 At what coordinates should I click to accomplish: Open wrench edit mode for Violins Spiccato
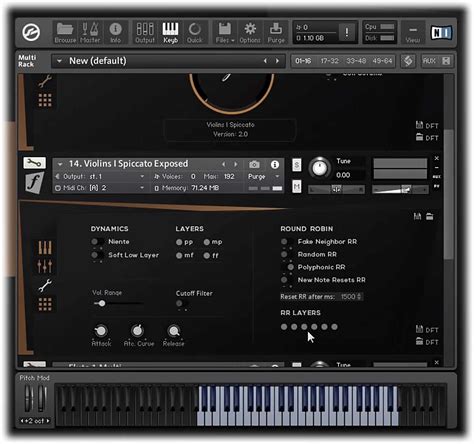34,163
